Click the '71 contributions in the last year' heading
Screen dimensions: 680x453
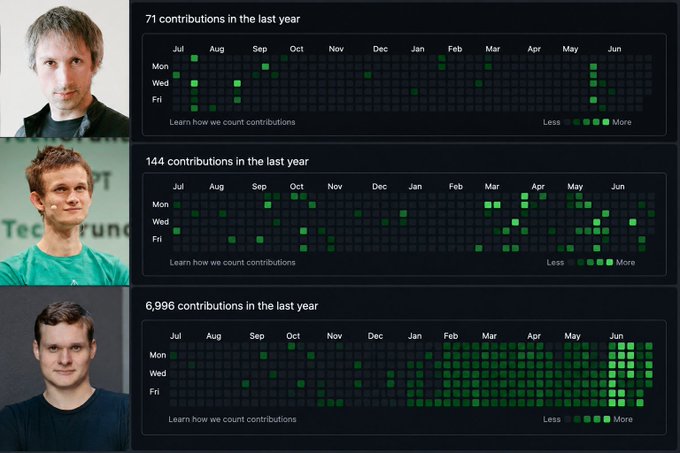point(222,19)
